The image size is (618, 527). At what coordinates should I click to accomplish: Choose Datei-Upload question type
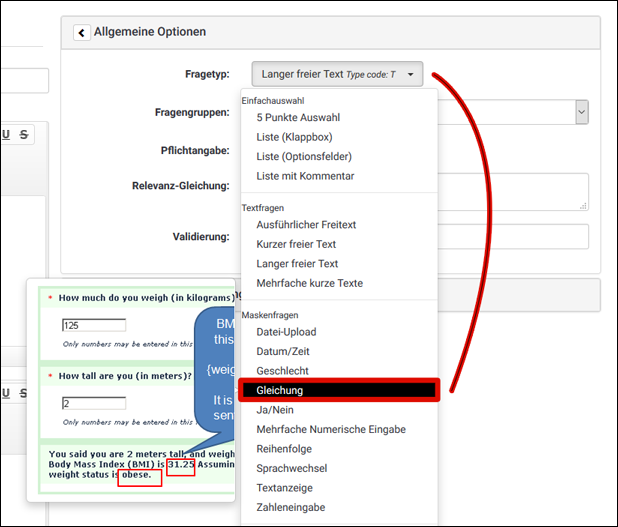(x=286, y=332)
